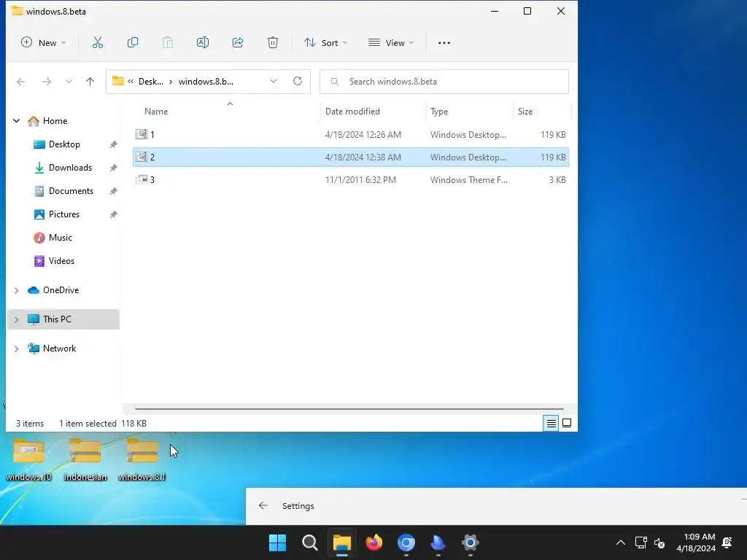Select Desktop in the navigation pane
The height and width of the screenshot is (560, 747).
pos(64,144)
